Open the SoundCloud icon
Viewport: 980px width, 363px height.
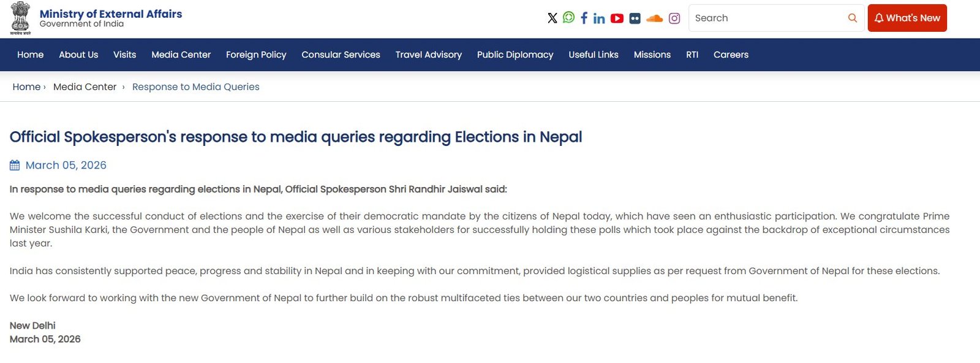[654, 18]
